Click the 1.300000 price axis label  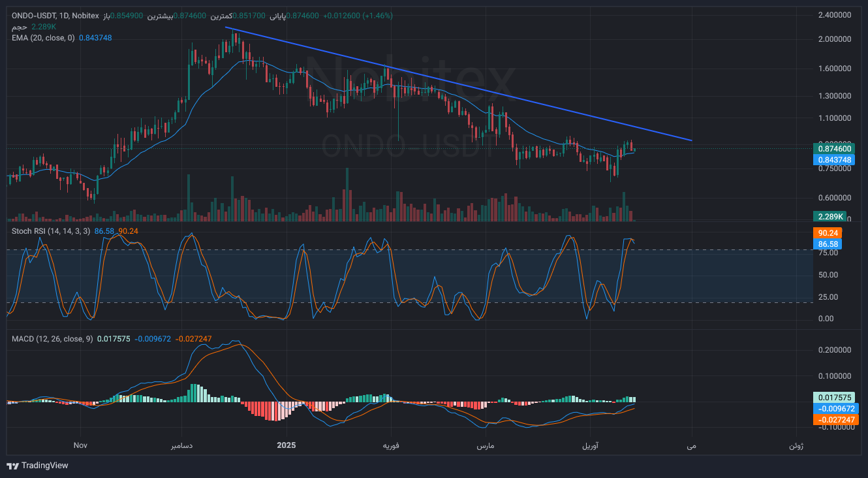835,96
